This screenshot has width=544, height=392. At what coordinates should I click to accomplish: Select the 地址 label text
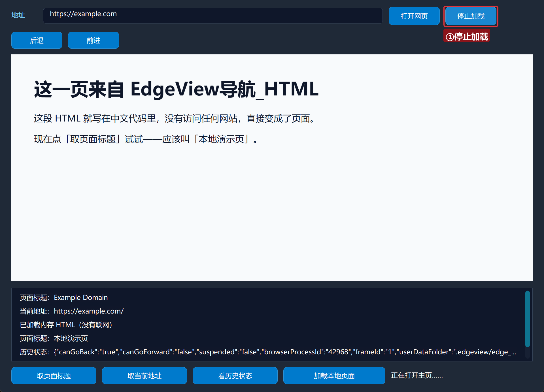pos(18,15)
